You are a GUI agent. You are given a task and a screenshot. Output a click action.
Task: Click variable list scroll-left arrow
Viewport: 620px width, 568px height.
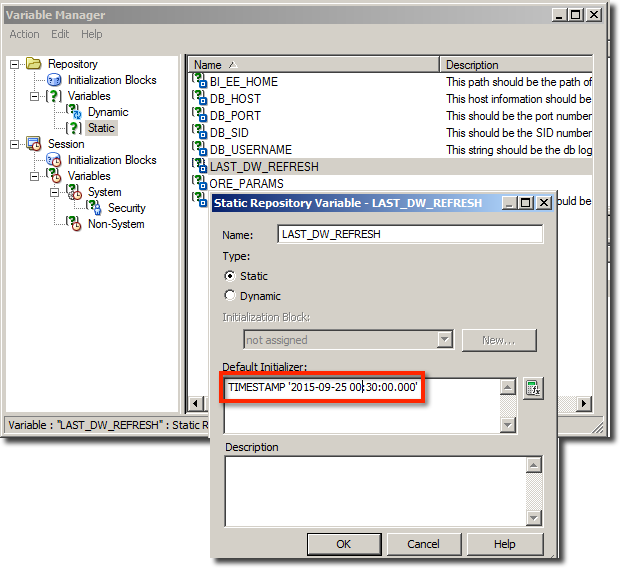pyautogui.click(x=195, y=404)
